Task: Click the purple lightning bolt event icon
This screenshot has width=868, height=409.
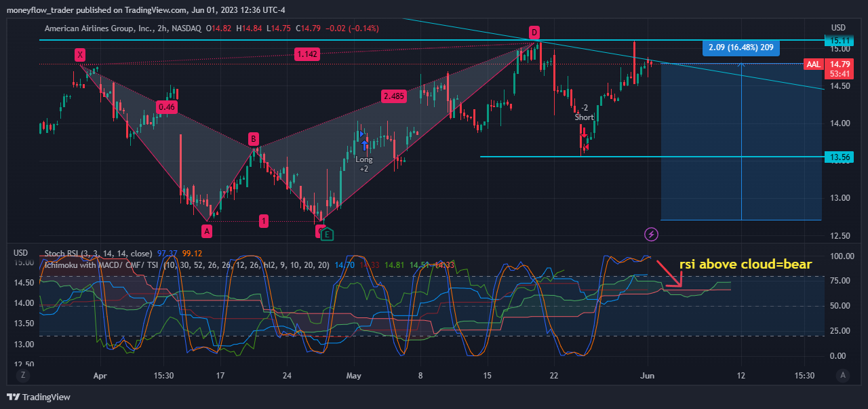Action: coord(652,235)
